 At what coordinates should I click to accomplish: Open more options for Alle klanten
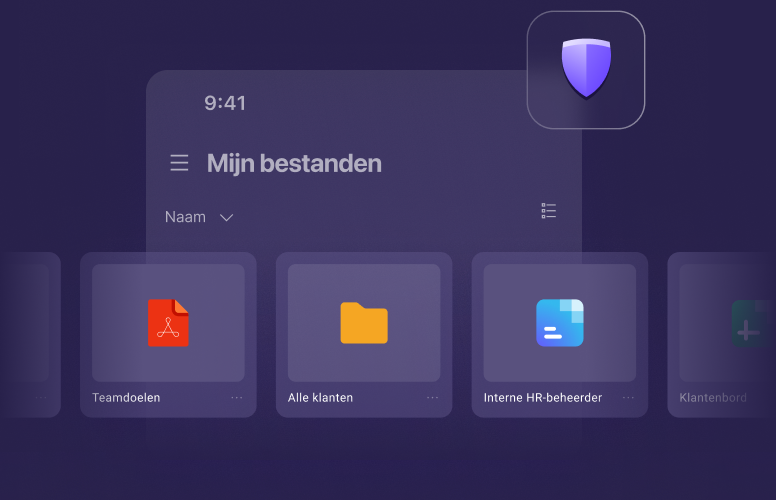433,398
